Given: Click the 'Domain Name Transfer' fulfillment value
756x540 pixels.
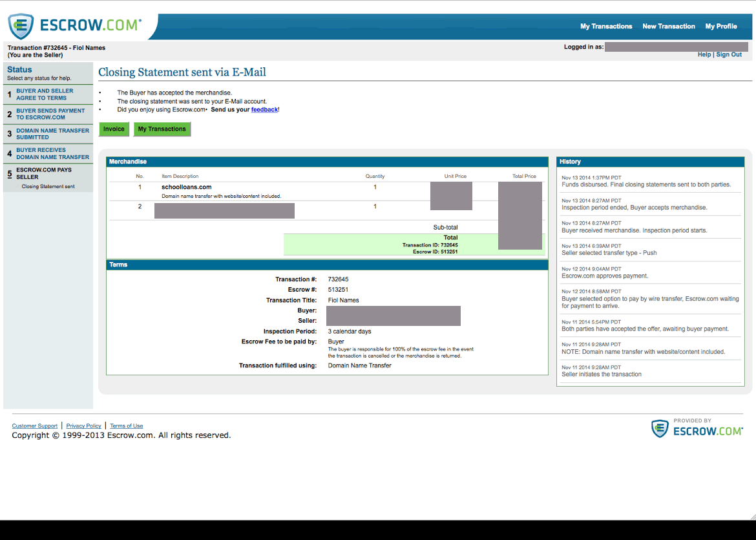Looking at the screenshot, I should [360, 365].
